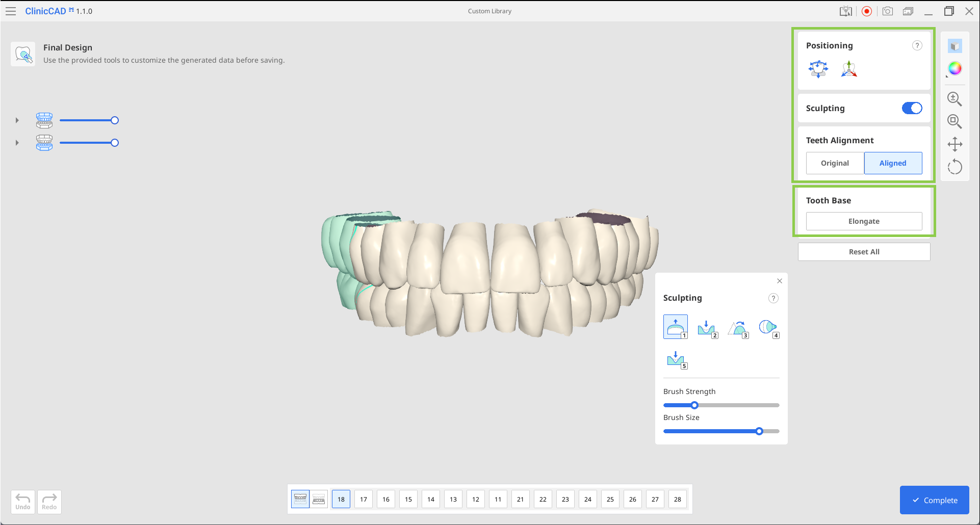980x525 pixels.
Task: Click the multi-window icon in title bar
Action: point(908,11)
